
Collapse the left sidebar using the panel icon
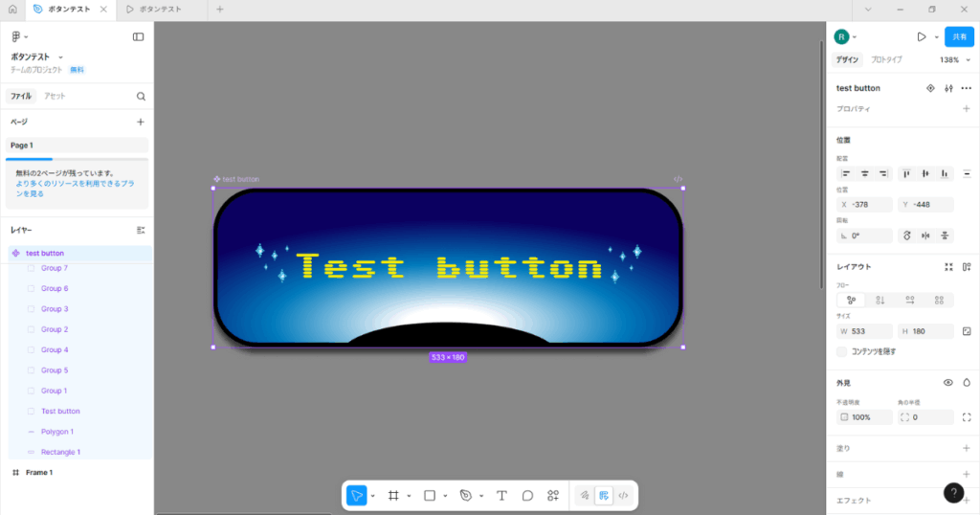pos(138,37)
